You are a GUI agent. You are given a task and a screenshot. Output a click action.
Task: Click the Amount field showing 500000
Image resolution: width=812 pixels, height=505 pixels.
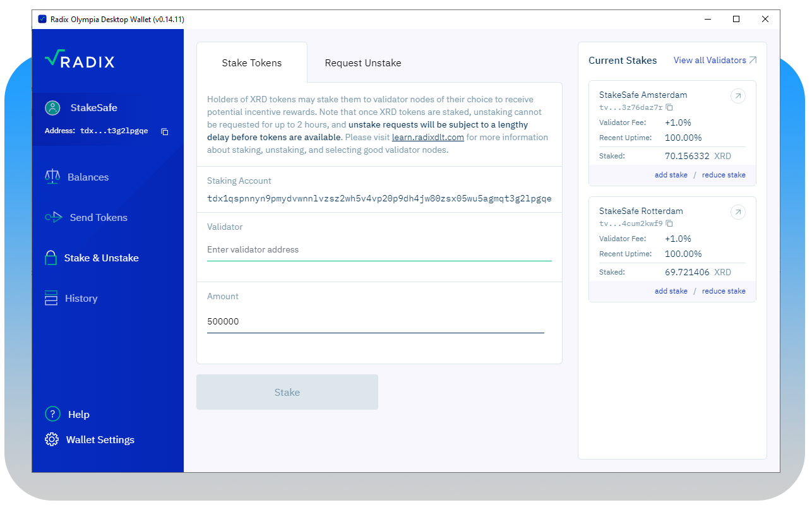point(376,321)
